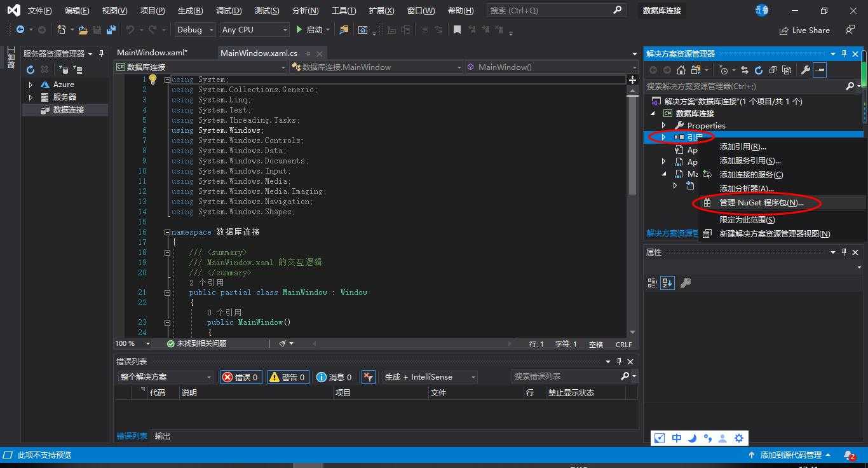Expand the Properties node in Solution Explorer
868x468 pixels.
coord(664,125)
